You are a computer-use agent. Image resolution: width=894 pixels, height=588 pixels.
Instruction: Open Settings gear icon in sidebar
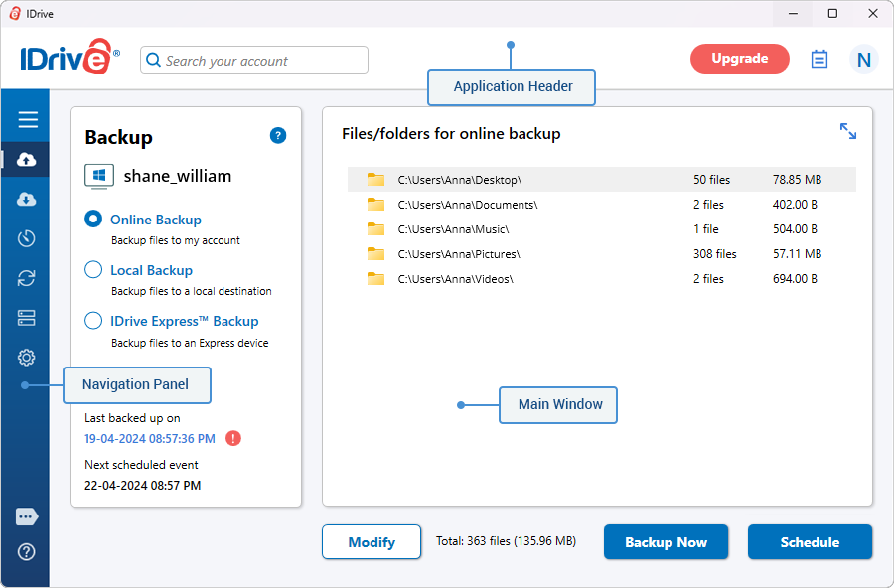27,358
